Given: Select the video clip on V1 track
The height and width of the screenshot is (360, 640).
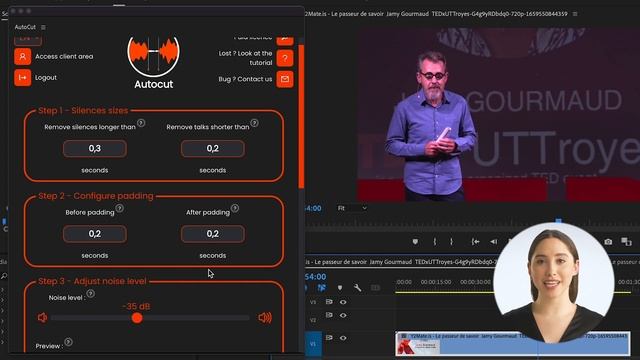Looking at the screenshot, I should 512,344.
